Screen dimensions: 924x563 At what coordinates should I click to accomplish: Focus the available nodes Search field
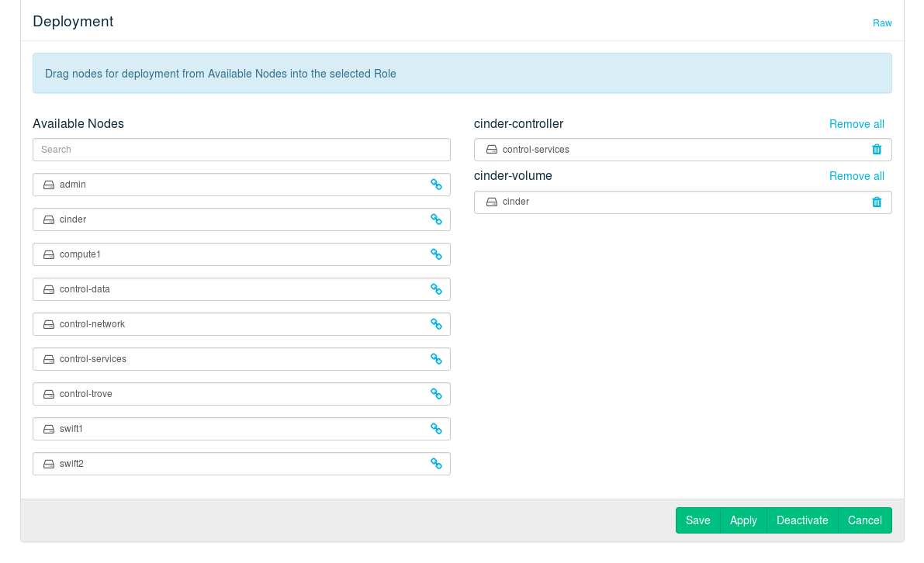click(x=241, y=150)
